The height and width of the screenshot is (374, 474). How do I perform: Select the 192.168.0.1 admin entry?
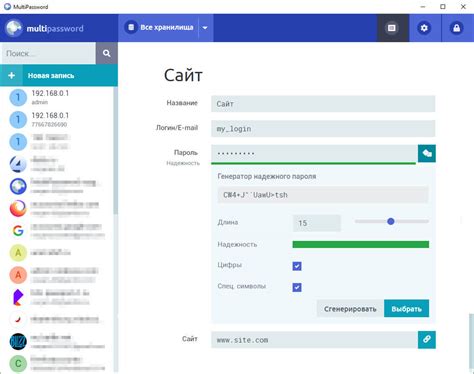pos(59,97)
